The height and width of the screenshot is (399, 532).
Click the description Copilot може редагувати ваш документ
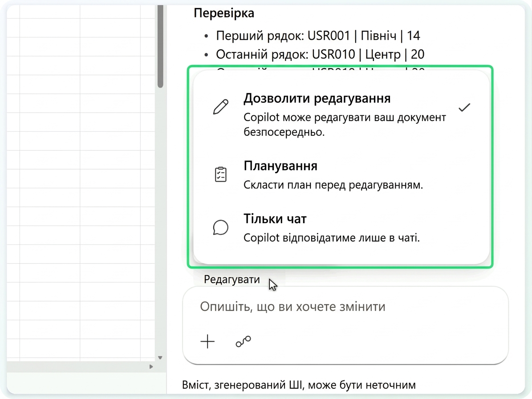coord(345,125)
